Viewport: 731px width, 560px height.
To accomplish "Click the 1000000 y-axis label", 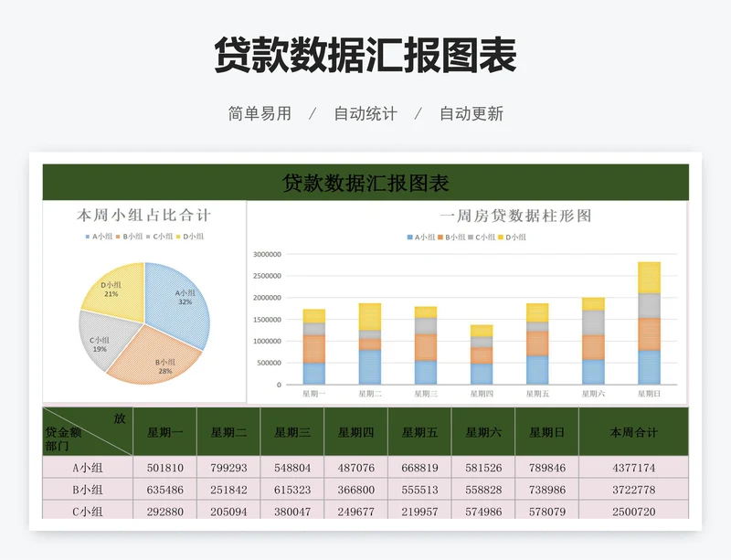I will 267,342.
